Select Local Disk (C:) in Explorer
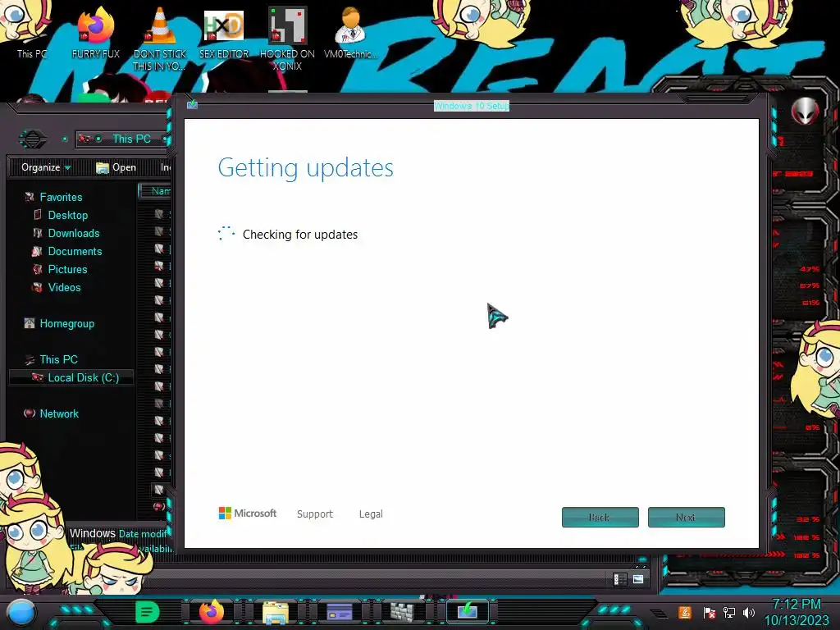 [x=71, y=377]
